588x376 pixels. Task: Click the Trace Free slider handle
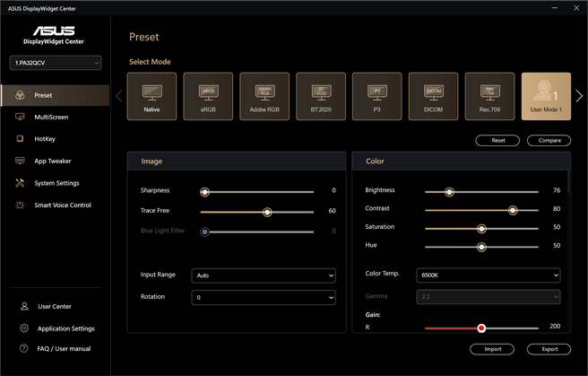tap(267, 213)
